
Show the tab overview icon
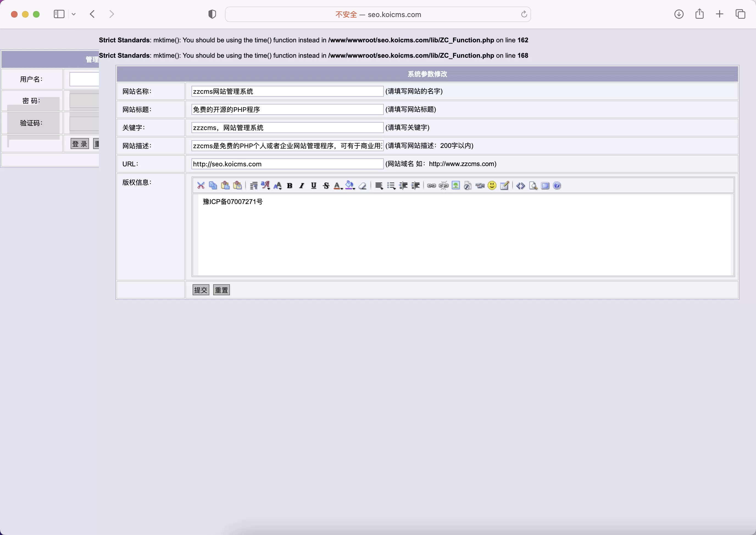741,14
